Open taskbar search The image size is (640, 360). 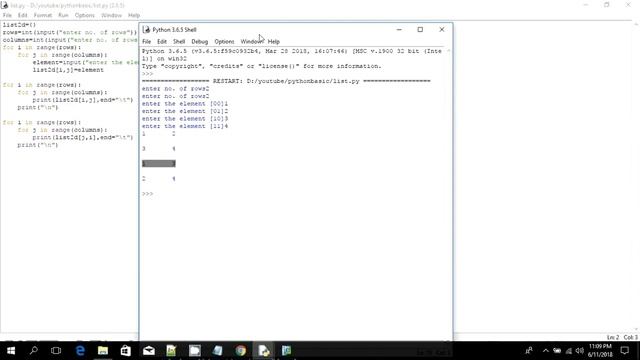[34, 351]
